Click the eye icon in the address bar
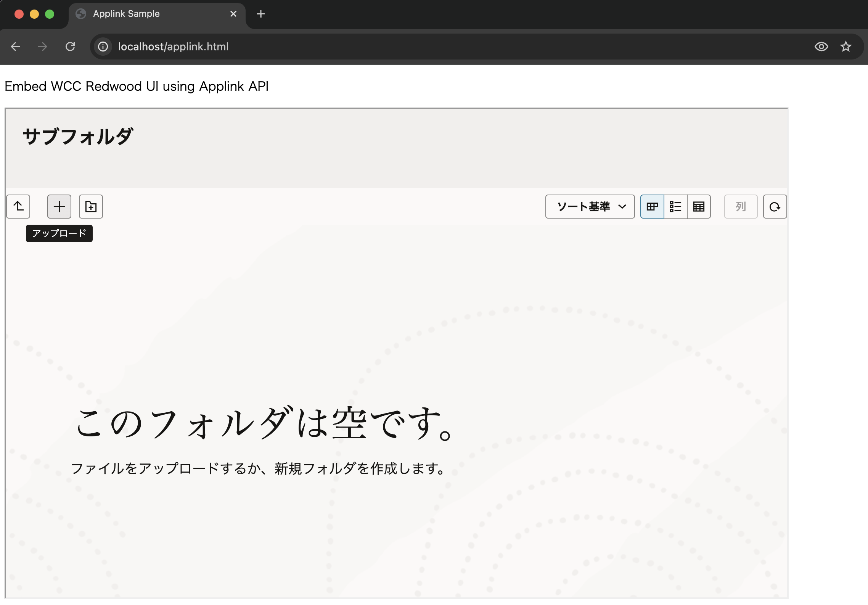The height and width of the screenshot is (605, 868). [821, 47]
